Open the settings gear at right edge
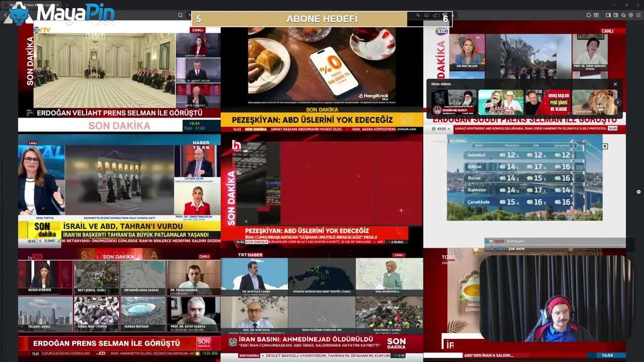644x362 pixels. (x=638, y=192)
